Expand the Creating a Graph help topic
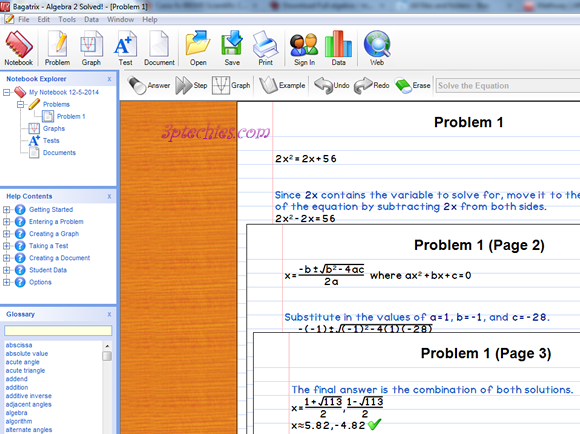The image size is (580, 434). 6,234
